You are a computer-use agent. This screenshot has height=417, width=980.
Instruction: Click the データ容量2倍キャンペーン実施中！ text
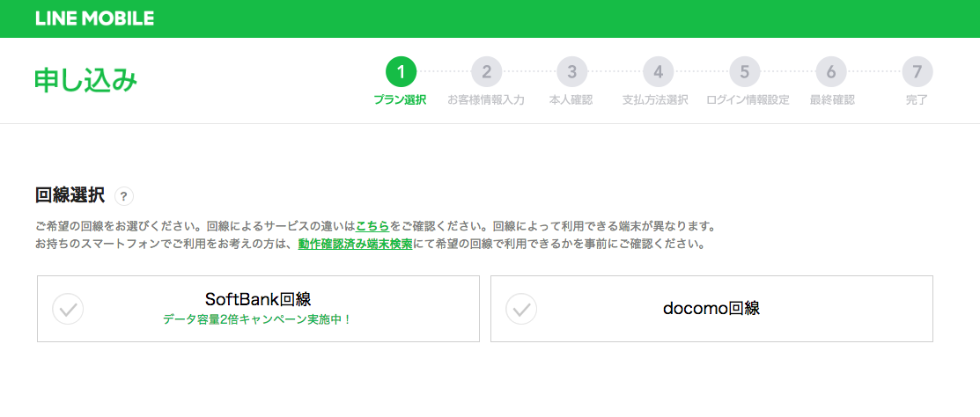point(257,319)
